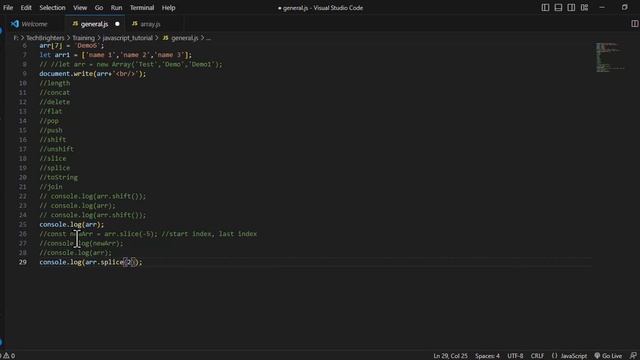Click the //slice comment
The width and height of the screenshot is (640, 360).
tap(53, 158)
